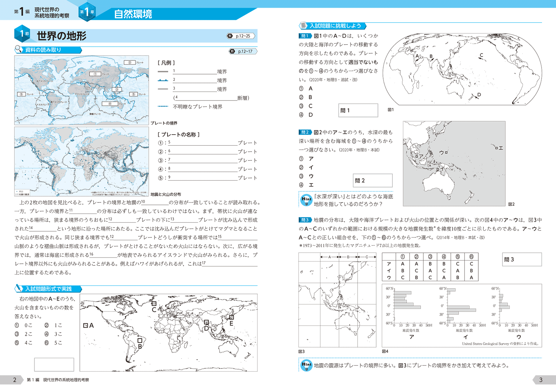Click the 問2 answer box

point(373,180)
